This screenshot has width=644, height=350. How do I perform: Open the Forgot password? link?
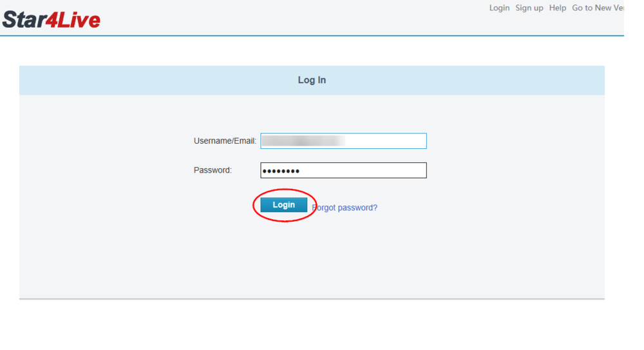pyautogui.click(x=345, y=208)
